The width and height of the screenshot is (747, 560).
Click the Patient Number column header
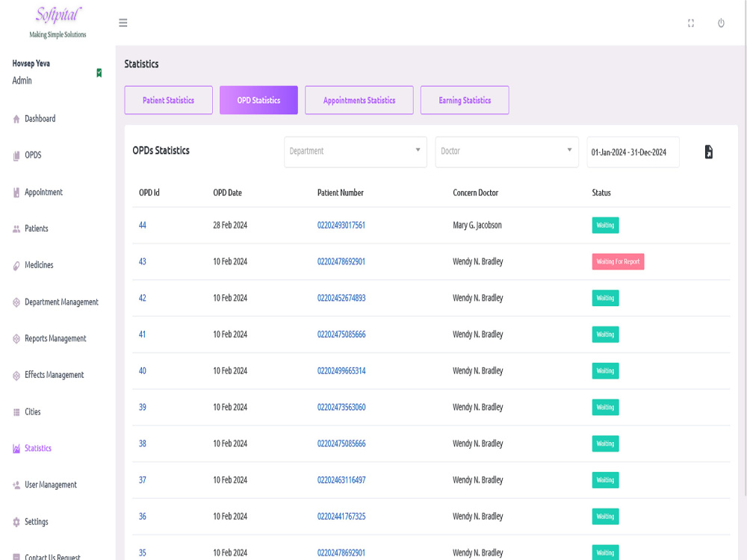340,193
